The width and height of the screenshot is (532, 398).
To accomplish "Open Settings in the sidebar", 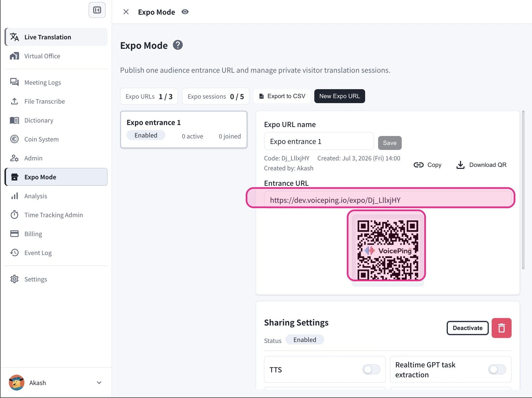I will pos(56,279).
